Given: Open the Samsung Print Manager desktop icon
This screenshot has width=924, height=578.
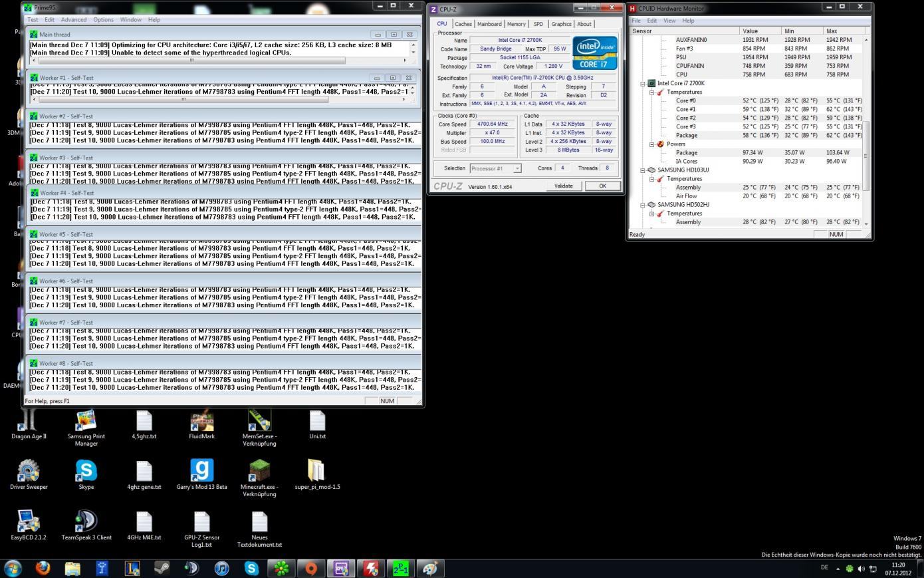Looking at the screenshot, I should pyautogui.click(x=86, y=429).
